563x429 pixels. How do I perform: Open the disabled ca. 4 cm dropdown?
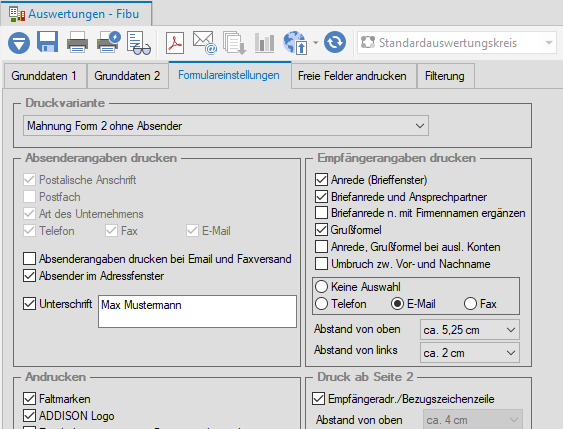(x=473, y=419)
